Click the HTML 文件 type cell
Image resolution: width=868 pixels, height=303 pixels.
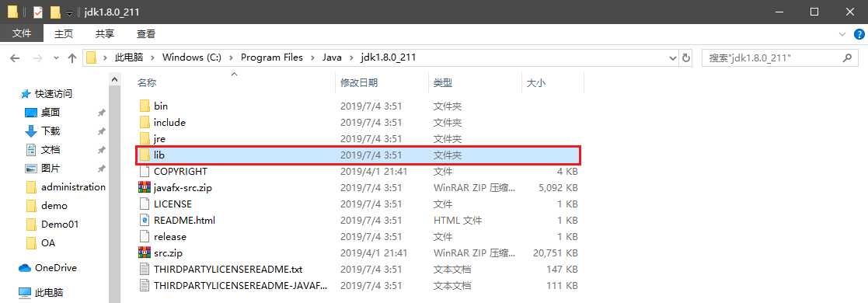457,221
